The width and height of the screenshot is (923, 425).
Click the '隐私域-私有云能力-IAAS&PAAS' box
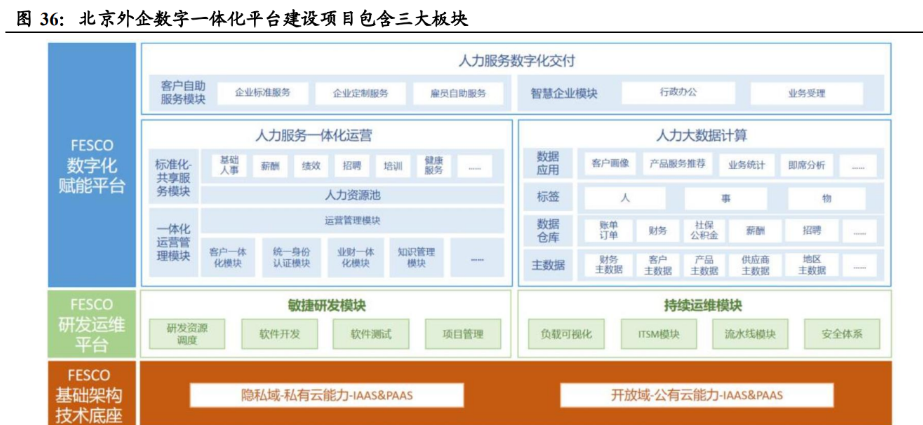[327, 395]
